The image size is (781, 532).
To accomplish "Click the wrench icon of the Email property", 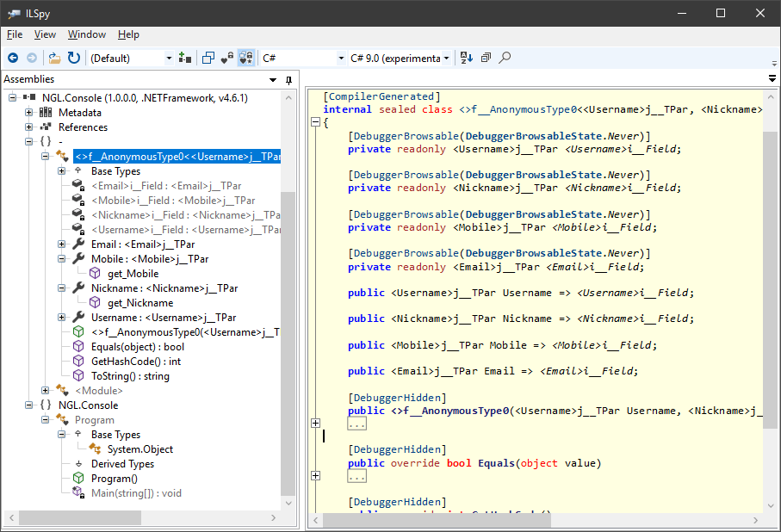I will pyautogui.click(x=78, y=244).
